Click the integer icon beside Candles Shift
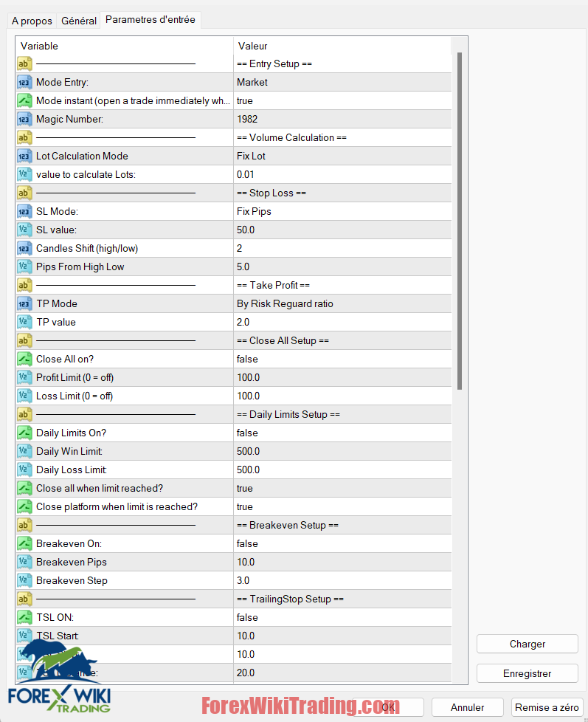Image resolution: width=588 pixels, height=722 pixels. coord(24,248)
